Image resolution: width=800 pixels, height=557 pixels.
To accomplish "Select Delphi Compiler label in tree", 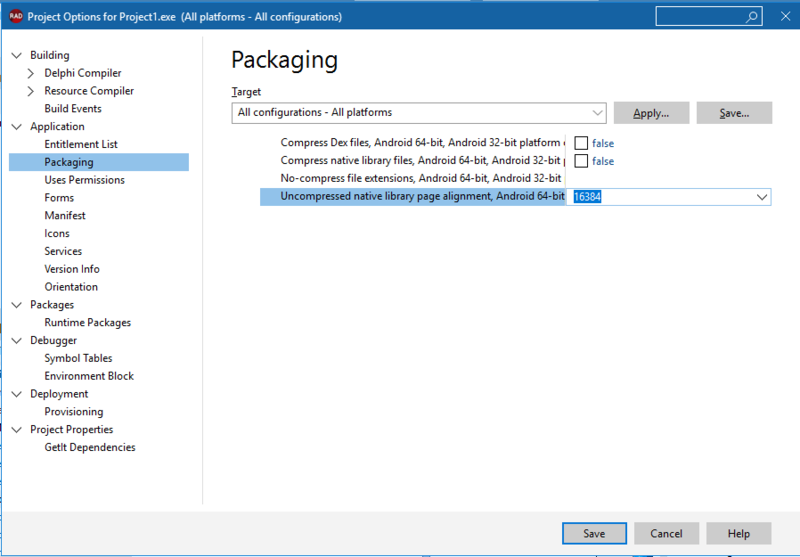I will pyautogui.click(x=83, y=73).
